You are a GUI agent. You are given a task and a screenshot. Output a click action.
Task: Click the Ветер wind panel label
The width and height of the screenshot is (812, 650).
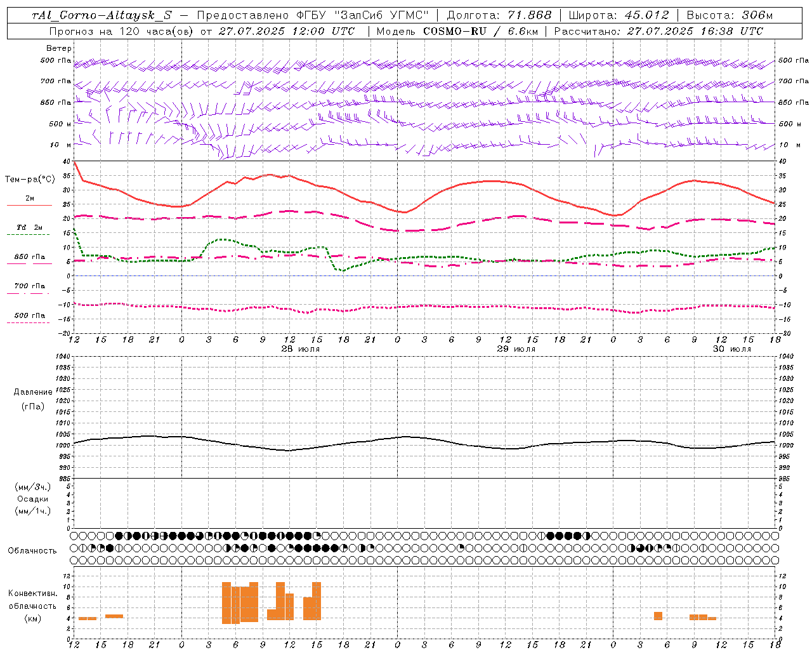pyautogui.click(x=59, y=48)
